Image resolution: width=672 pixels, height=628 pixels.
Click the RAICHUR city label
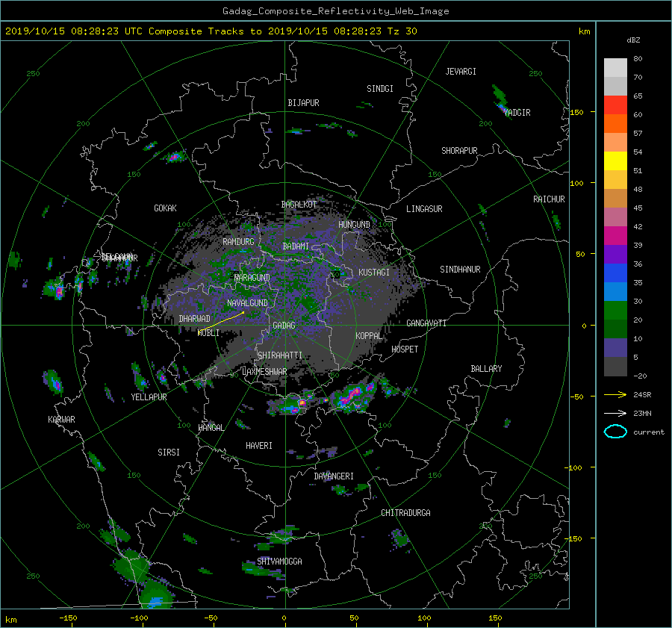pos(549,199)
